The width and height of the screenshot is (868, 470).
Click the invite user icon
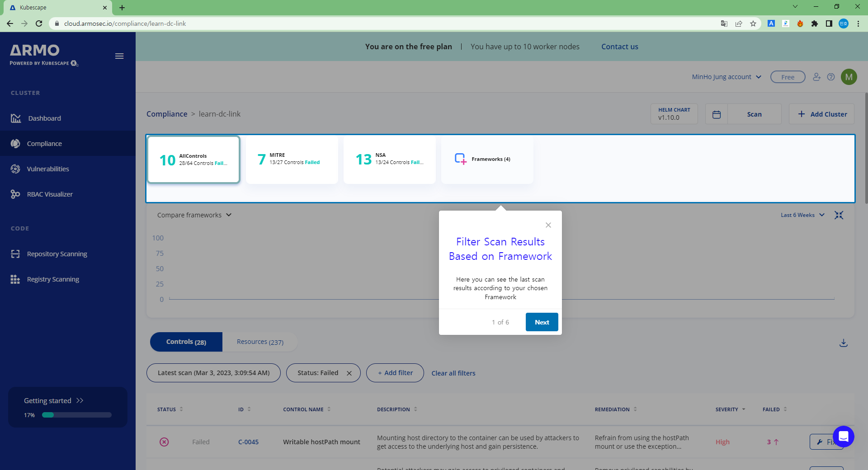click(x=816, y=77)
